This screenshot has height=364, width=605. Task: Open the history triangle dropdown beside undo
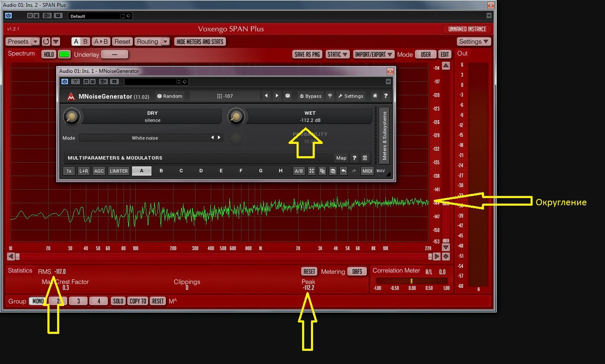[x=56, y=42]
